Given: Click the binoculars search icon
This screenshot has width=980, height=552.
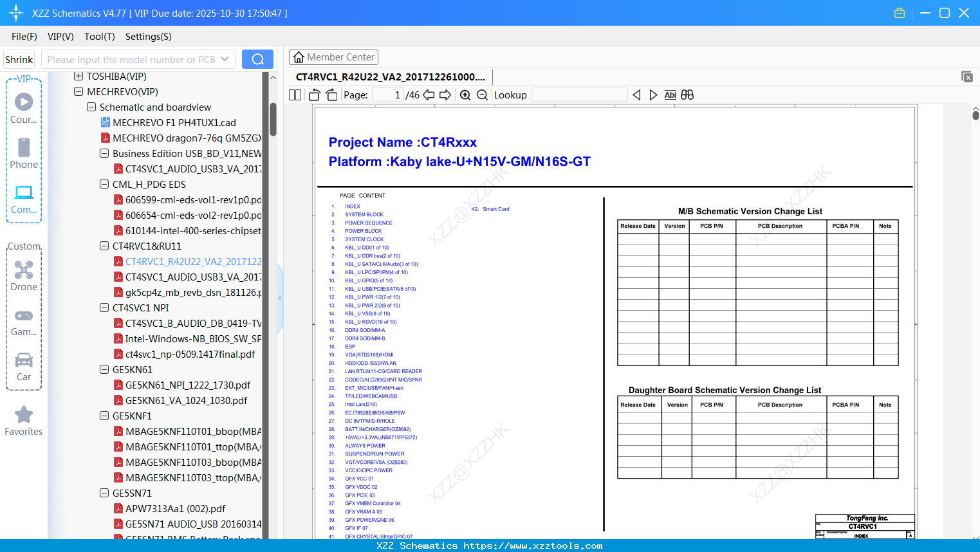Looking at the screenshot, I should click(687, 95).
